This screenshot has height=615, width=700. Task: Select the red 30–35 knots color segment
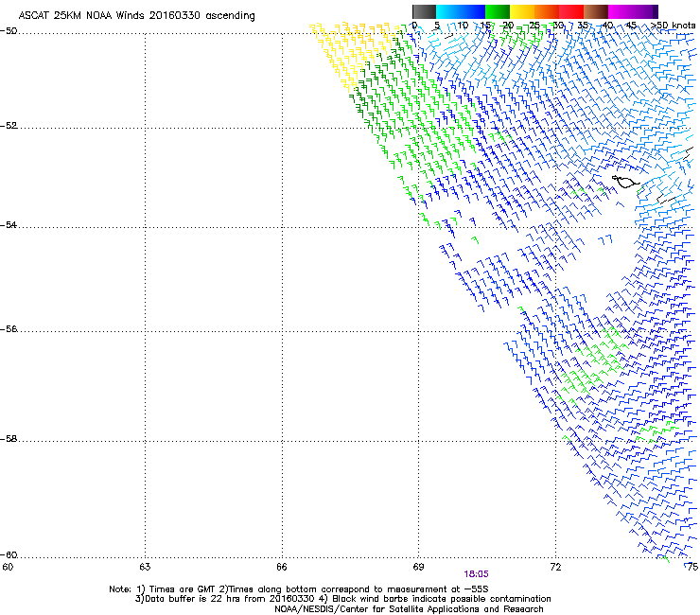[571, 11]
